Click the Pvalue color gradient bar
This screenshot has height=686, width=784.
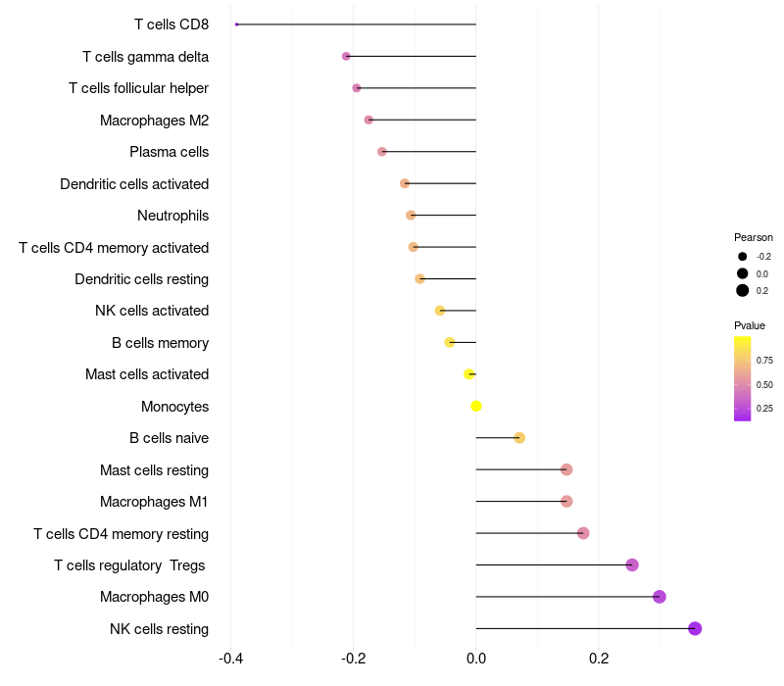[x=742, y=379]
